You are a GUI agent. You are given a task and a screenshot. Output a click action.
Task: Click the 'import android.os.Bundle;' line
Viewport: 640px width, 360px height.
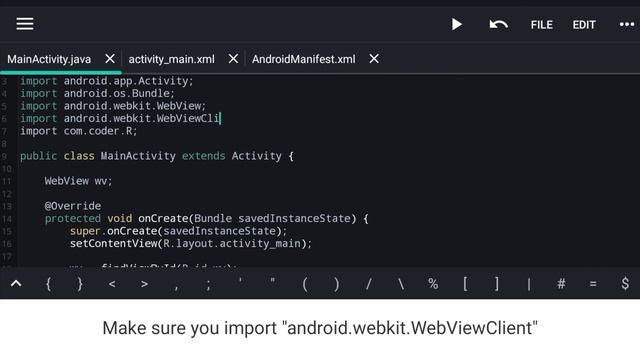(97, 94)
